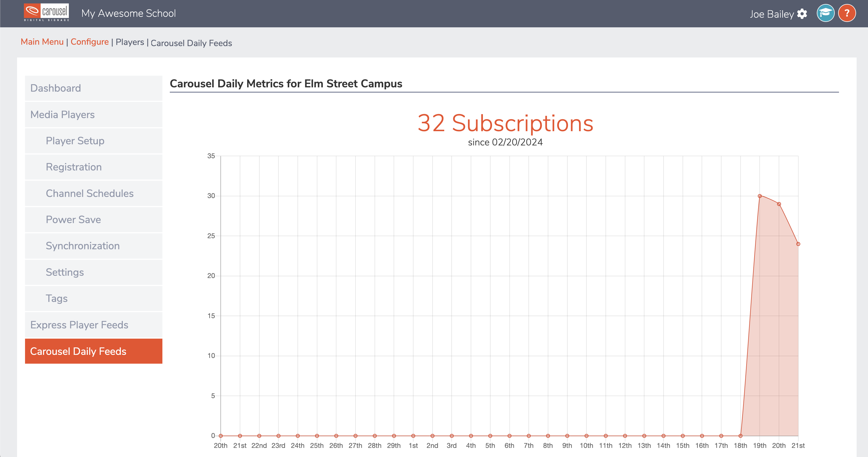868x457 pixels.
Task: Select Tags in the sidebar
Action: point(94,299)
